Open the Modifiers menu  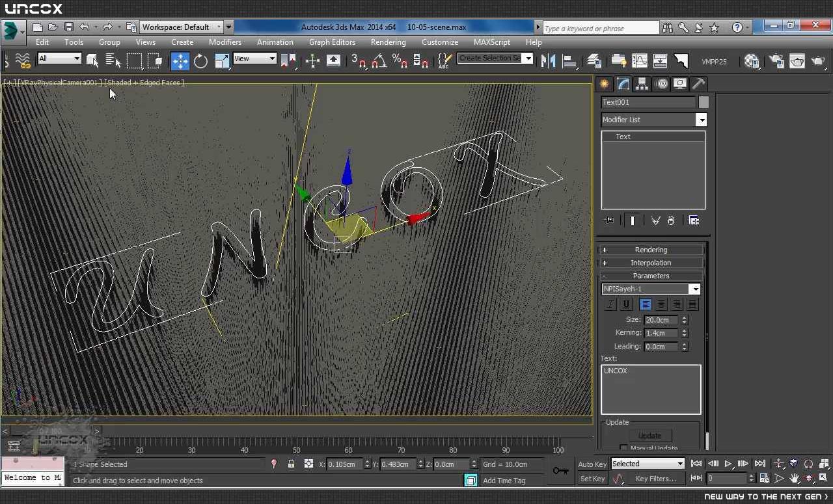[225, 42]
